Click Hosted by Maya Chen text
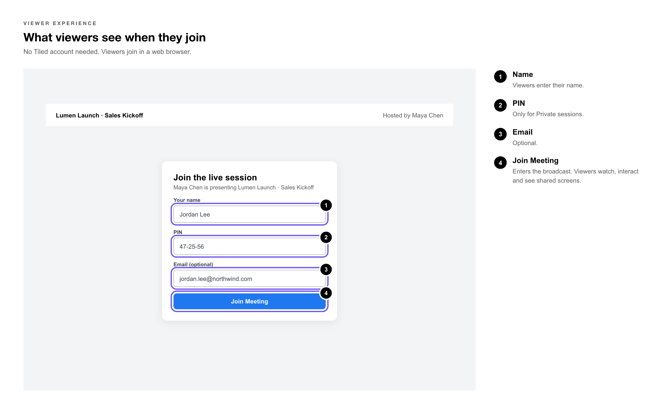This screenshot has height=418, width=670. pos(413,115)
